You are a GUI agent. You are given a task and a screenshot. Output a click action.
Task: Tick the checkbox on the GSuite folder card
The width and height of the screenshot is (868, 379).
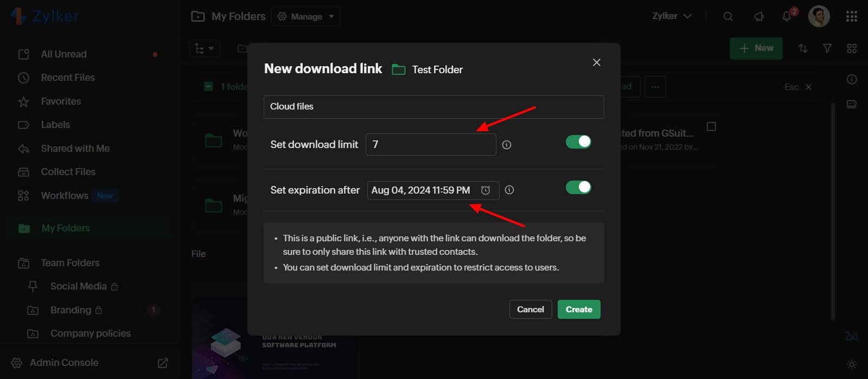(711, 126)
